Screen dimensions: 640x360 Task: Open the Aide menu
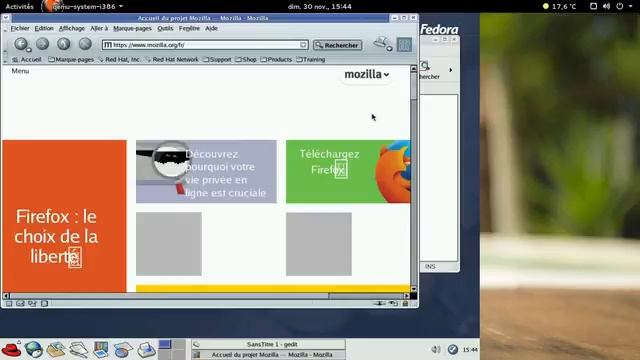coord(211,28)
